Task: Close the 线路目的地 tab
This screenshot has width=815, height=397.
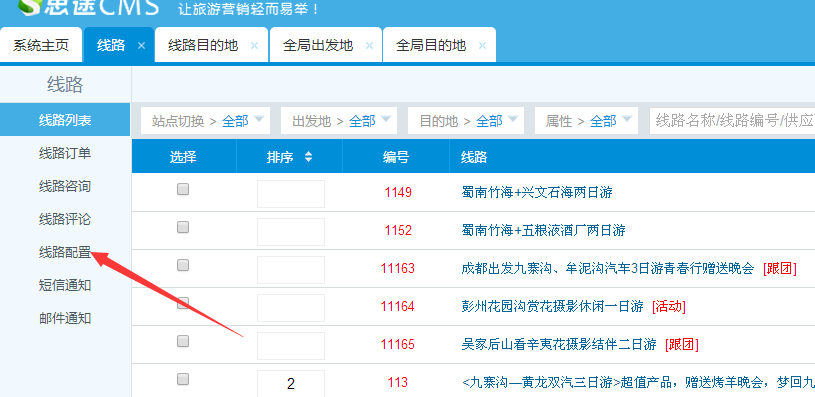Action: click(x=254, y=46)
